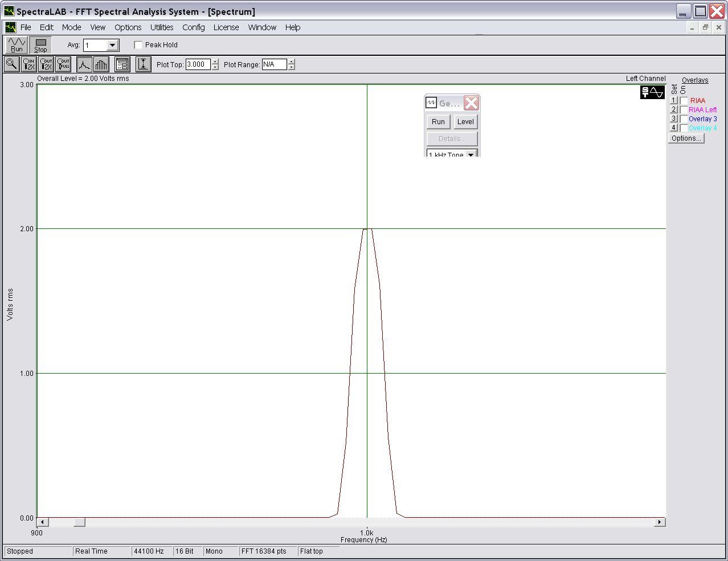Enable the RIAA Left overlay checkbox
Image resolution: width=728 pixels, height=561 pixels.
tap(684, 110)
